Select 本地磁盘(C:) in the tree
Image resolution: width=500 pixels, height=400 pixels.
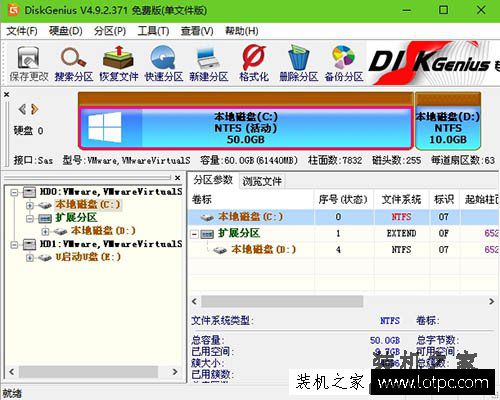pyautogui.click(x=88, y=204)
